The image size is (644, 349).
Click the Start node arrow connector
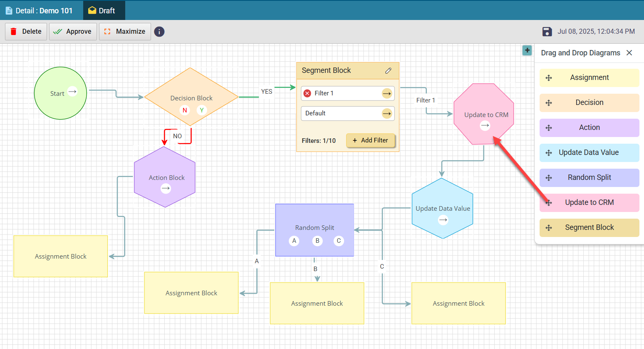tap(72, 92)
